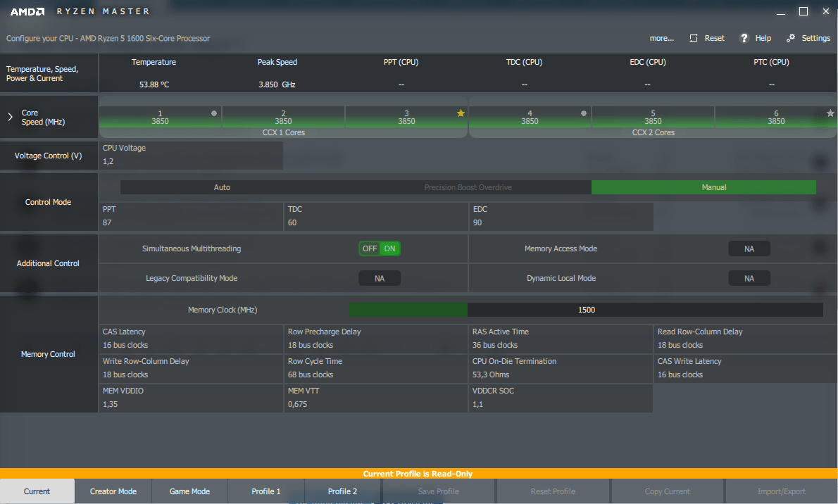Click the Memory Clock 1500 slider bar
838x504 pixels.
(586, 310)
